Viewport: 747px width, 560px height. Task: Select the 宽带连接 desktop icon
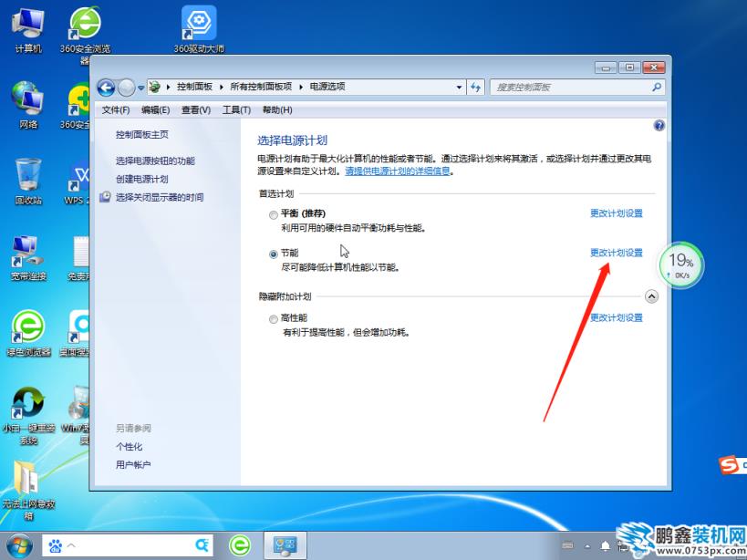tap(28, 257)
